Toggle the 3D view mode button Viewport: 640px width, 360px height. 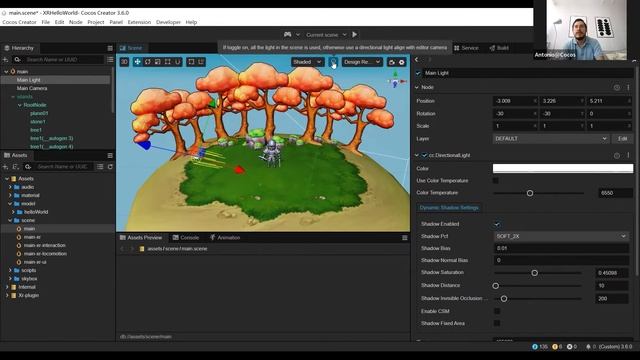point(124,62)
